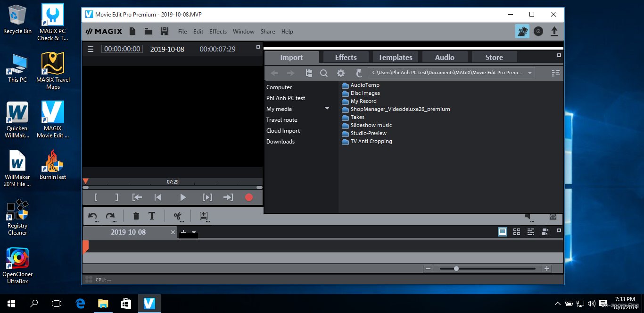Switch to Multicam mode icon
This screenshot has width=644, height=313.
pos(545,232)
